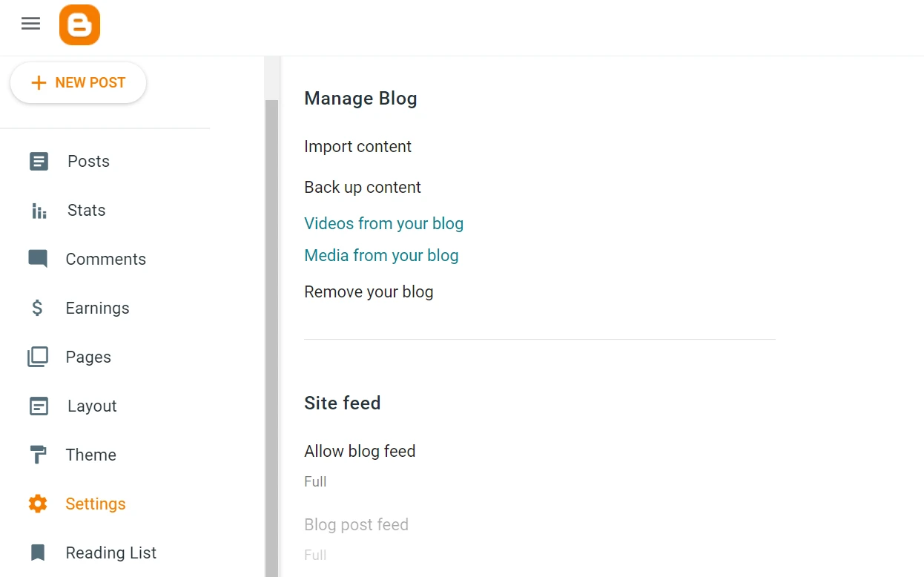This screenshot has height=577, width=924.
Task: Open the Blog post feed setting
Action: point(356,524)
